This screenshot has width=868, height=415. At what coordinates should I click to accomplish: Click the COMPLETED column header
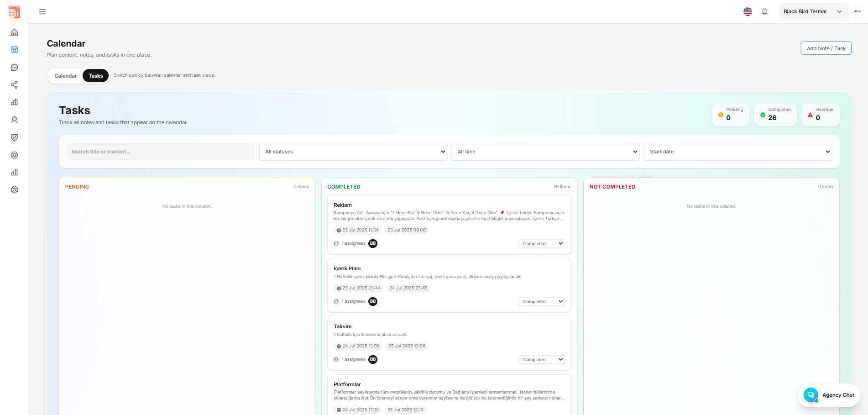click(x=344, y=187)
